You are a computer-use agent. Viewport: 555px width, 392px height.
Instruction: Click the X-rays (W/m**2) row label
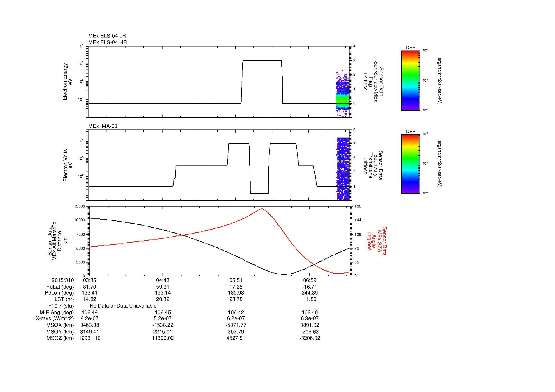(x=55, y=318)
